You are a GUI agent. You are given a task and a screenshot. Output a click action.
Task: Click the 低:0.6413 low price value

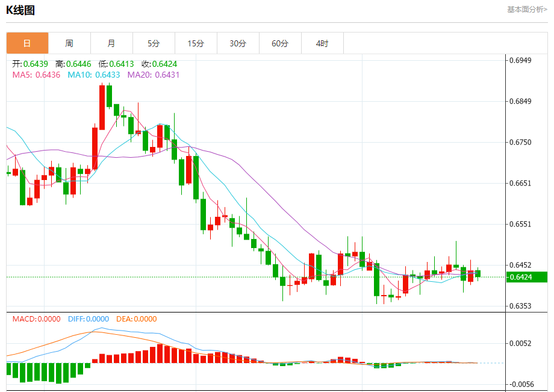[116, 64]
